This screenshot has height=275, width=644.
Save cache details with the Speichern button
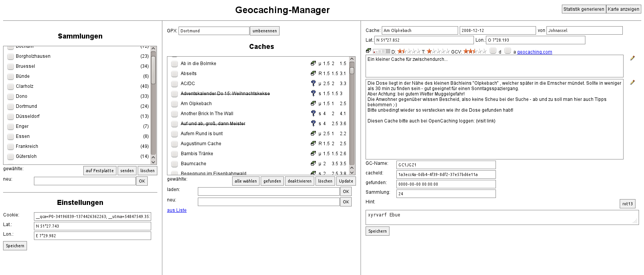click(378, 231)
